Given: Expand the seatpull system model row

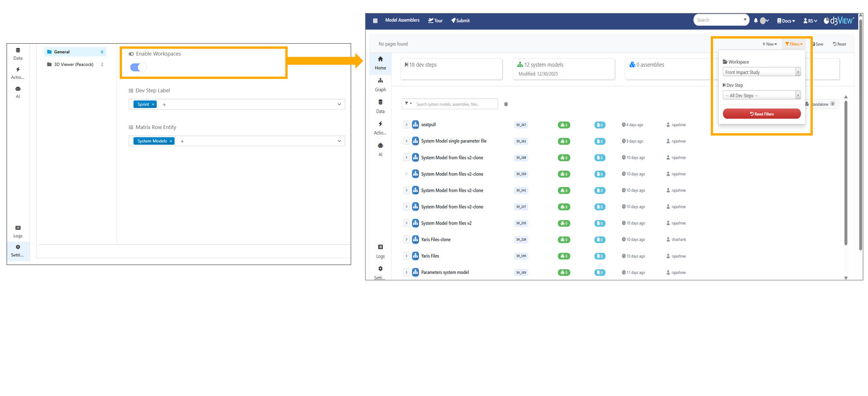Looking at the screenshot, I should pyautogui.click(x=406, y=124).
